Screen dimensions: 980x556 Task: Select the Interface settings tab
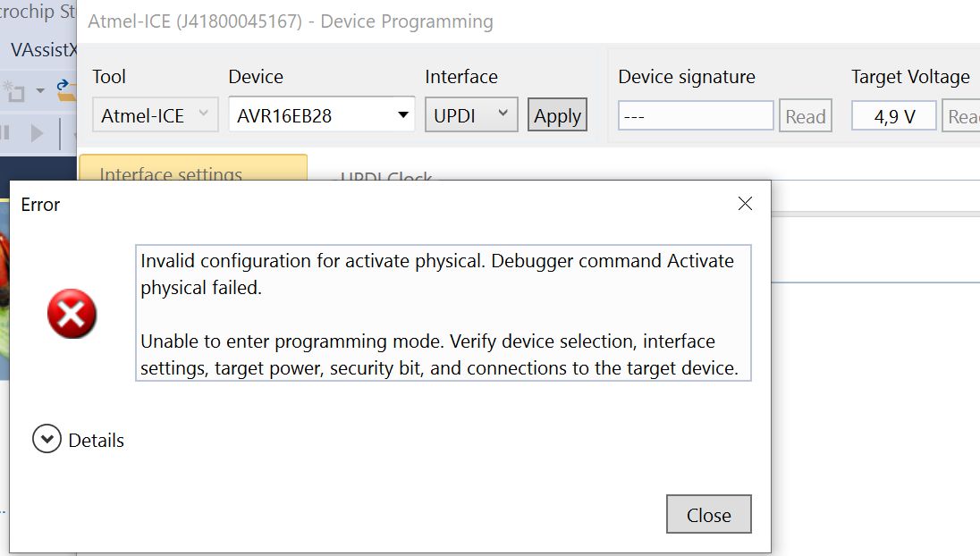coord(193,168)
